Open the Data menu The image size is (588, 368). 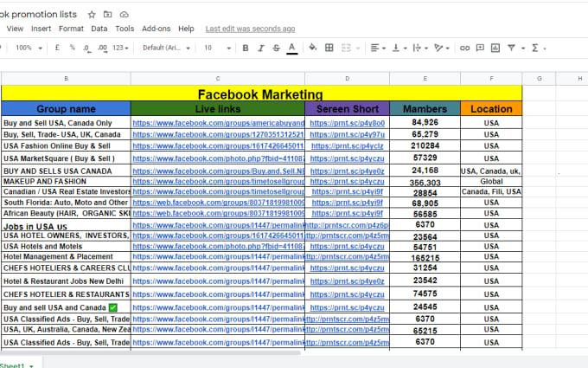(99, 29)
